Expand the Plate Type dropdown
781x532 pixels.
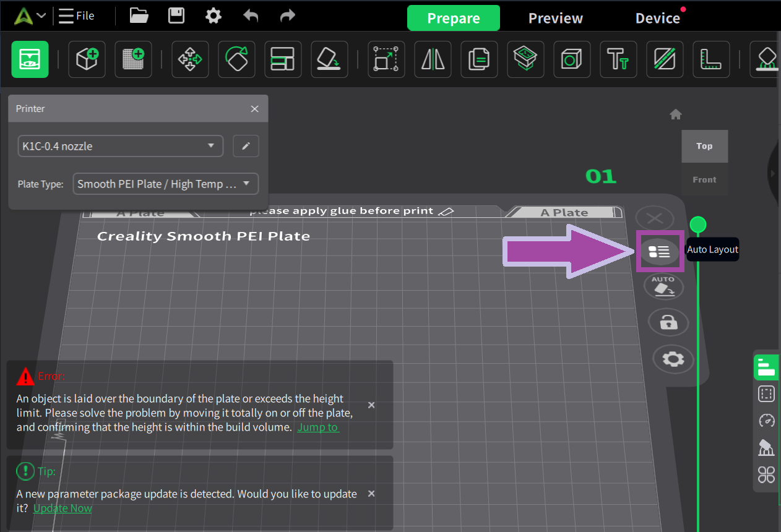pyautogui.click(x=165, y=184)
